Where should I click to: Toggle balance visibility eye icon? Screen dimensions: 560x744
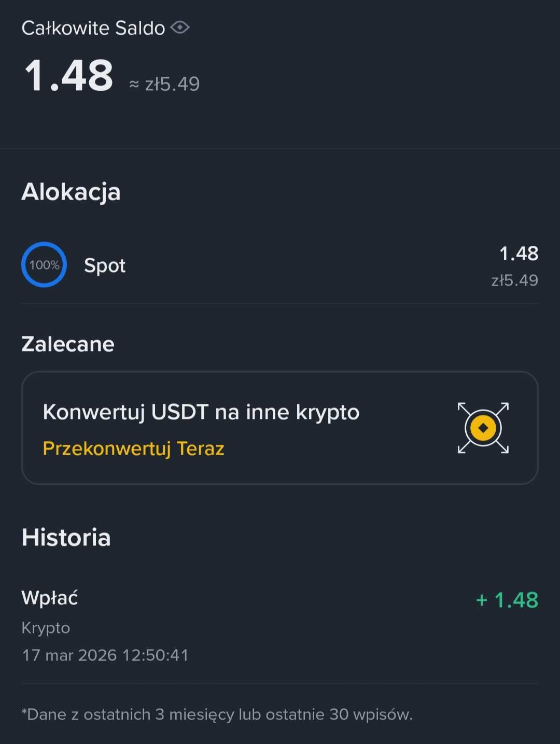coord(180,27)
